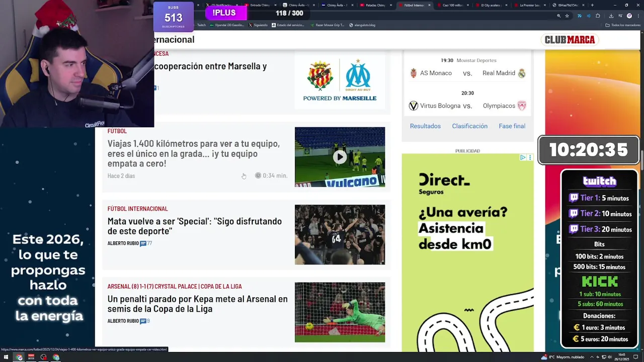Open the Chrome three-dot menu
Image resolution: width=644 pixels, height=362 pixels.
tap(638, 16)
